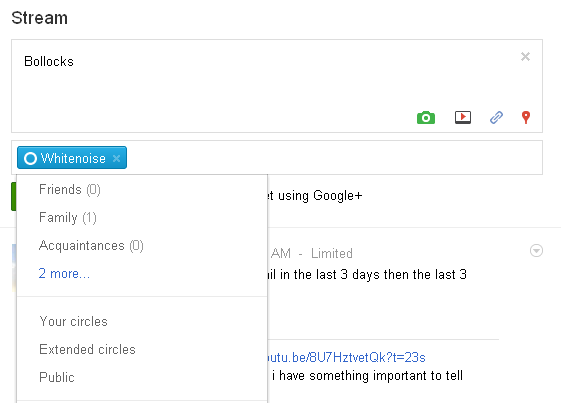Add your location with the red pin icon

[526, 117]
